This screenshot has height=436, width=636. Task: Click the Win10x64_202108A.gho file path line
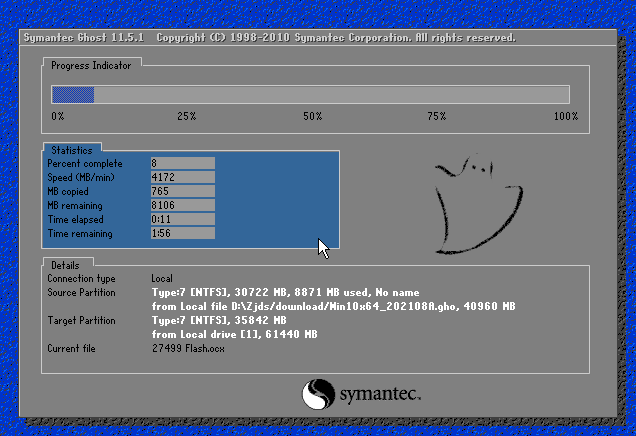tap(333, 306)
